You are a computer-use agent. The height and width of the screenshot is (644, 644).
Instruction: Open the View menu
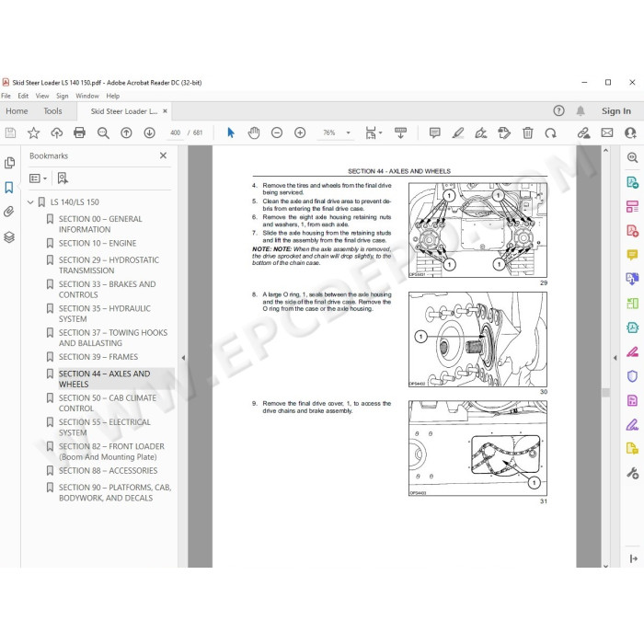click(x=42, y=96)
